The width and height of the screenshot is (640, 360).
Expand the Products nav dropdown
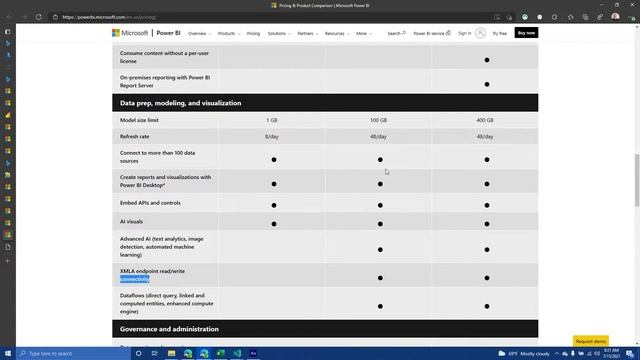[x=229, y=33]
